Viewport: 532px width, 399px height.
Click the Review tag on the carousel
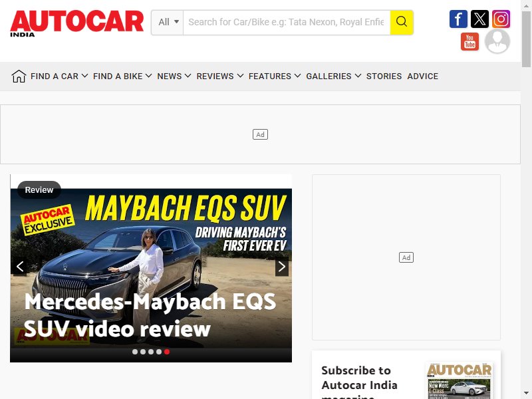coord(39,190)
